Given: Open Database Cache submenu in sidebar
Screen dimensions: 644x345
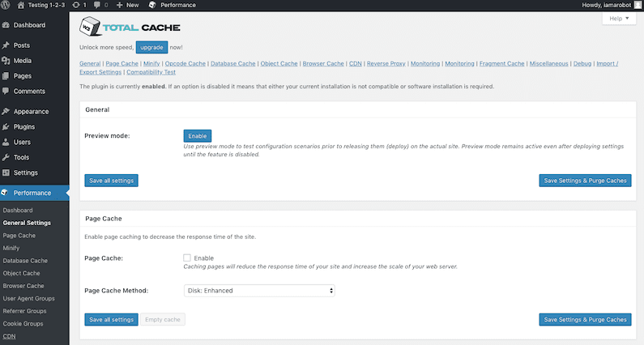Looking at the screenshot, I should click(x=25, y=261).
